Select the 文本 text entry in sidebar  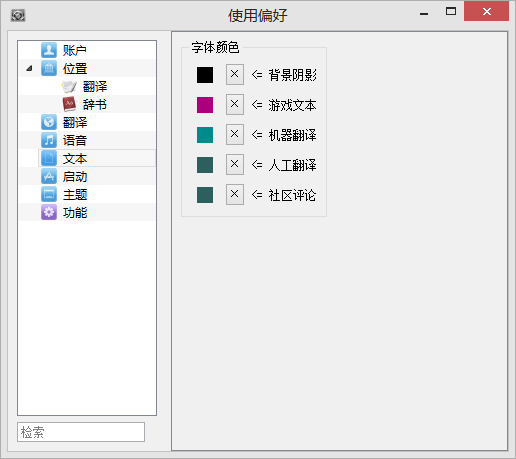pos(97,158)
